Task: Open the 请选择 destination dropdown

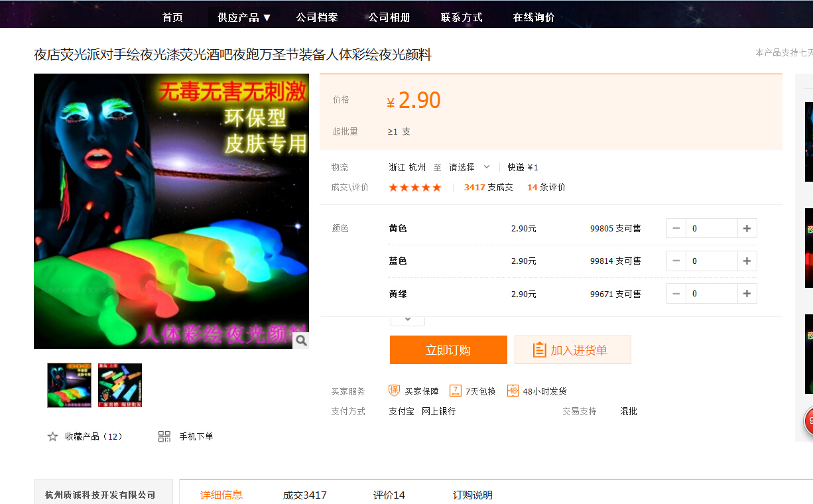Action: coord(469,167)
